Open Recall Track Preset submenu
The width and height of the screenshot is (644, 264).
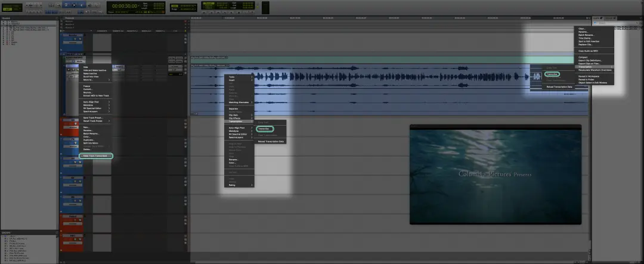95,121
